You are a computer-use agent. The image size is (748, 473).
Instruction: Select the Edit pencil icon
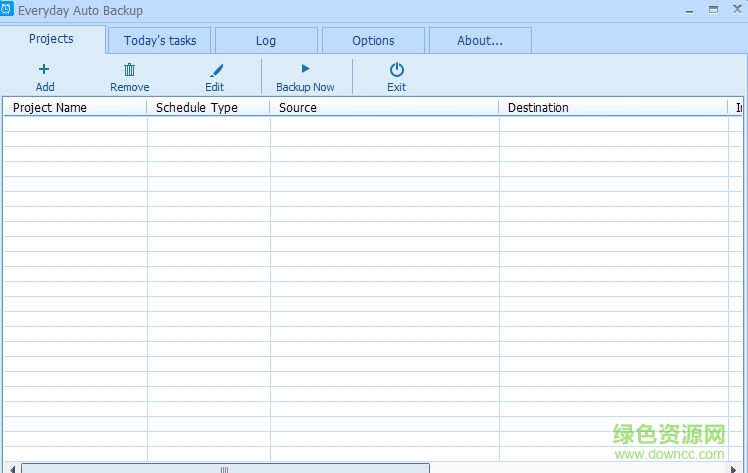coord(215,70)
